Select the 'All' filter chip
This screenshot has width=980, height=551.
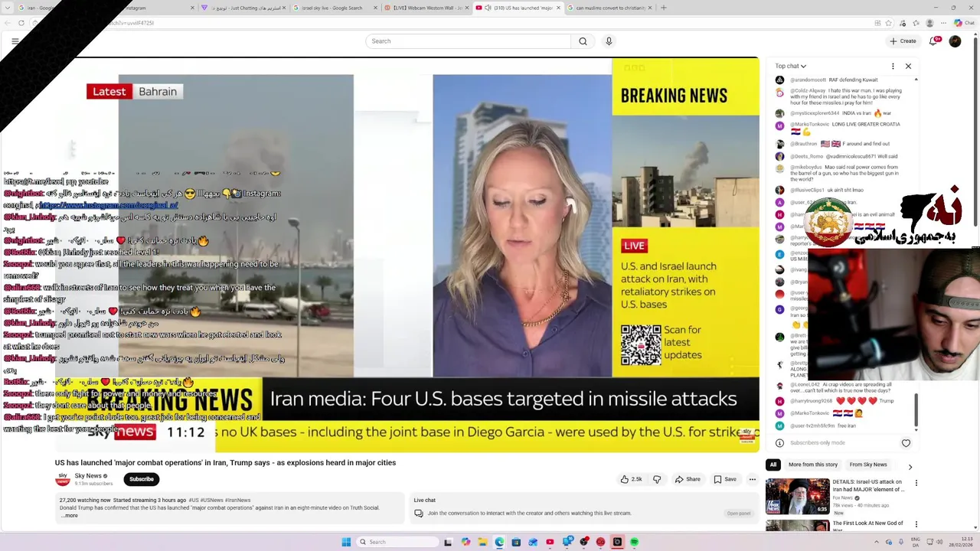point(773,465)
